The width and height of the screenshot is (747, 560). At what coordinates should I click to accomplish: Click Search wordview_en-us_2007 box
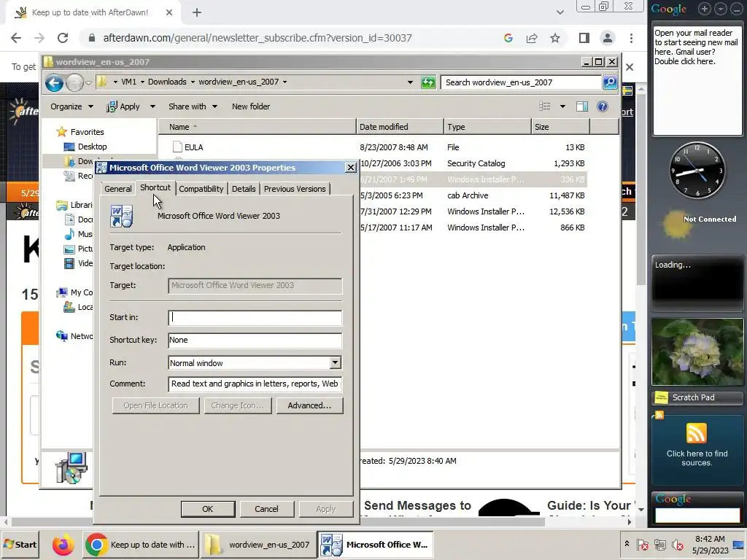[x=521, y=82]
